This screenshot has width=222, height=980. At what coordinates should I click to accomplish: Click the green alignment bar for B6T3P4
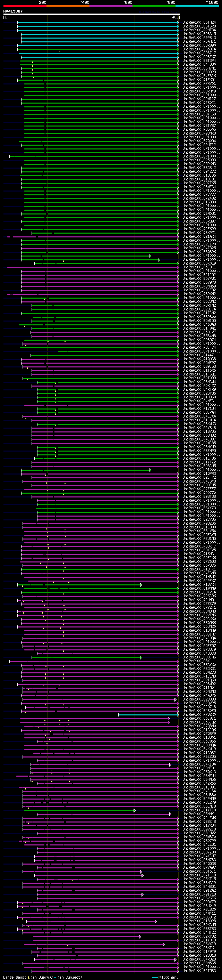(x=99, y=60)
